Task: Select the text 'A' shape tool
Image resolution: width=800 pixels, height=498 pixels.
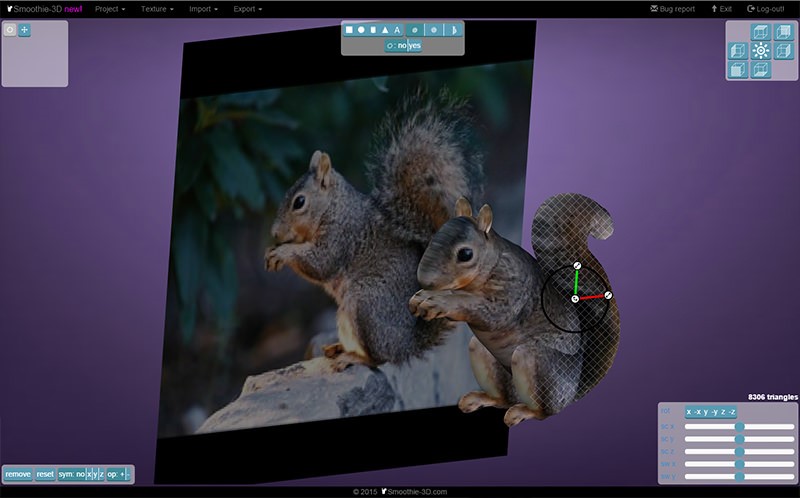Action: (397, 30)
